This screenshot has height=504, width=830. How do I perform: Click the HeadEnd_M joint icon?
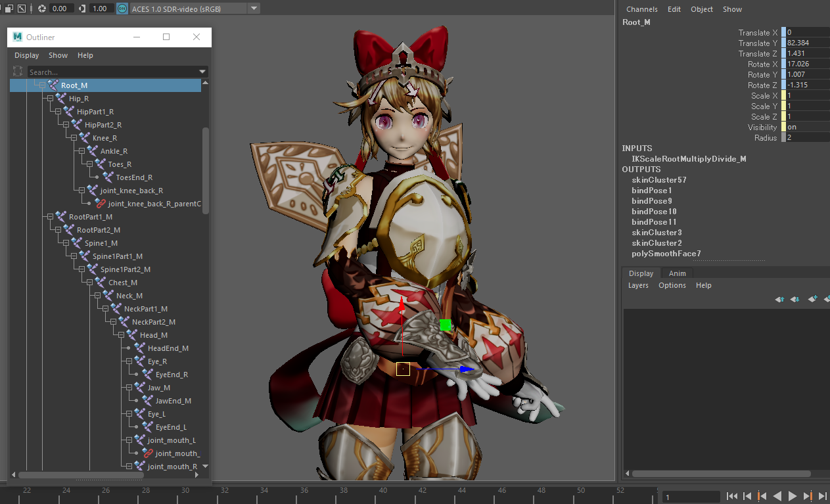pyautogui.click(x=139, y=348)
